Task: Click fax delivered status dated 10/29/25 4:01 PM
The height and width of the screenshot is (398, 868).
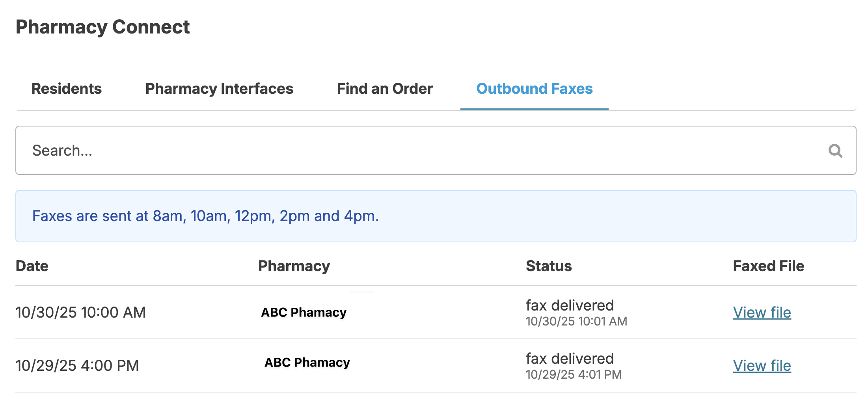Action: (x=570, y=359)
